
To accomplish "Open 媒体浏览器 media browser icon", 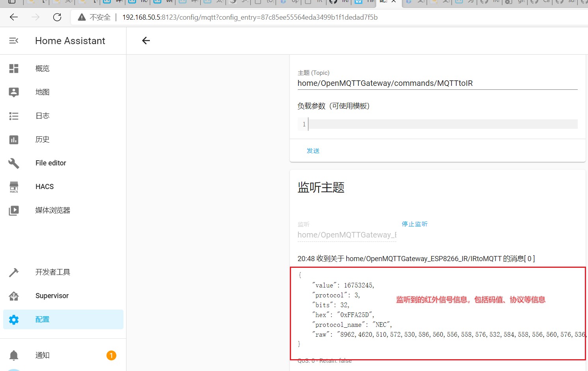I will 13,210.
